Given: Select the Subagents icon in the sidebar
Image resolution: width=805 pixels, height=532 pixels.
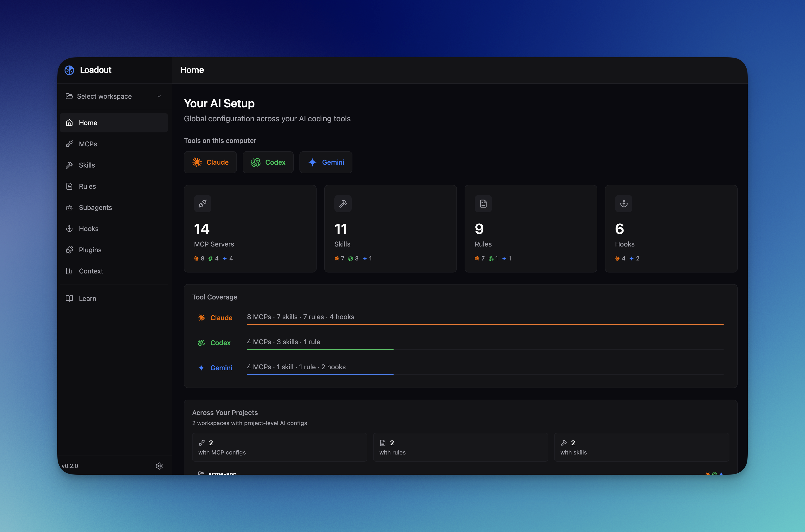Looking at the screenshot, I should (70, 207).
